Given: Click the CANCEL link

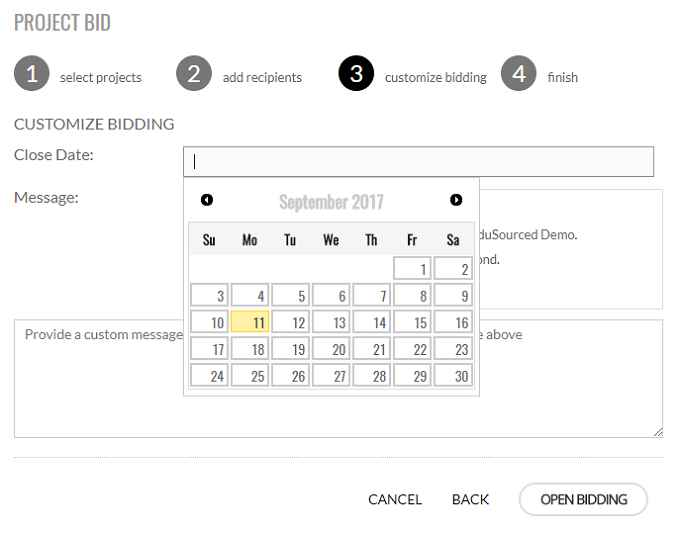Looking at the screenshot, I should [395, 499].
